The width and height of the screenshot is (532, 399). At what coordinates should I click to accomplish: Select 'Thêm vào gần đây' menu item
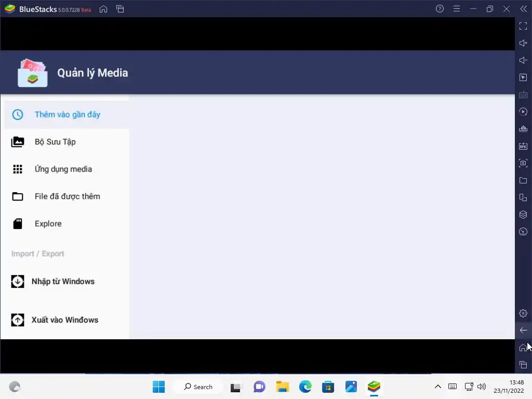tap(66, 115)
